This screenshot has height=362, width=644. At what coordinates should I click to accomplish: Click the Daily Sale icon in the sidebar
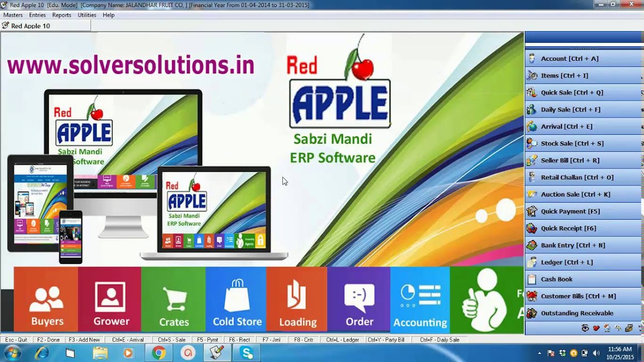532,110
